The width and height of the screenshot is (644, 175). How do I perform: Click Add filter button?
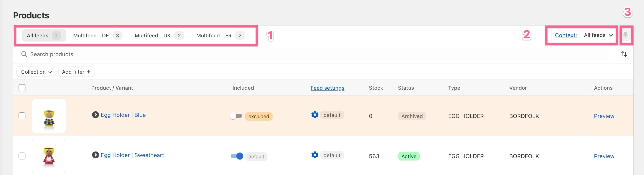point(76,72)
